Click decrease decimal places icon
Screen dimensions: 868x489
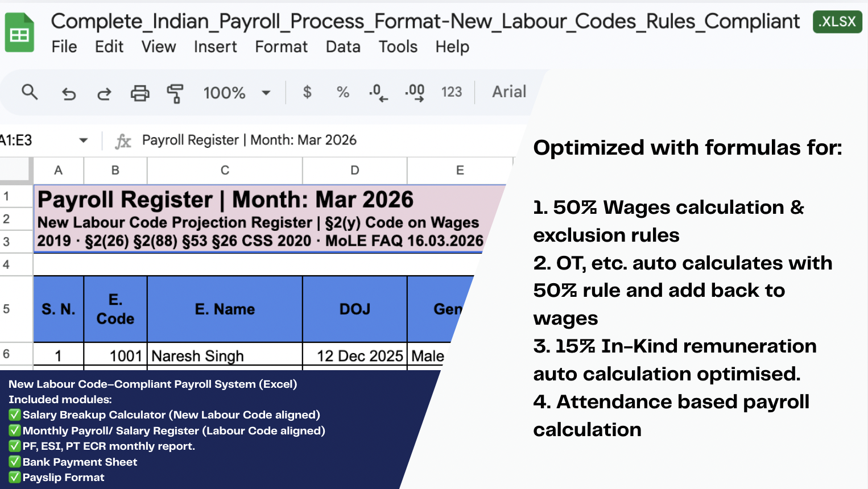coord(378,93)
